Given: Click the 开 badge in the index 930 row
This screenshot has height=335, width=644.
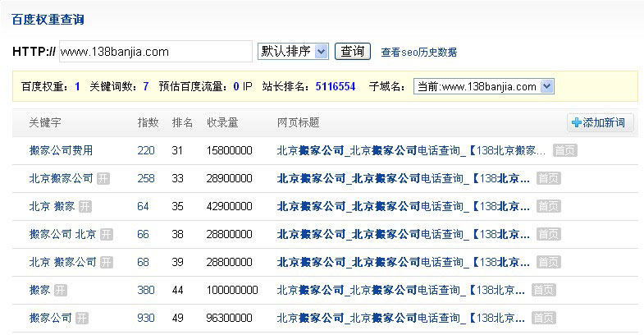Looking at the screenshot, I should point(82,318).
